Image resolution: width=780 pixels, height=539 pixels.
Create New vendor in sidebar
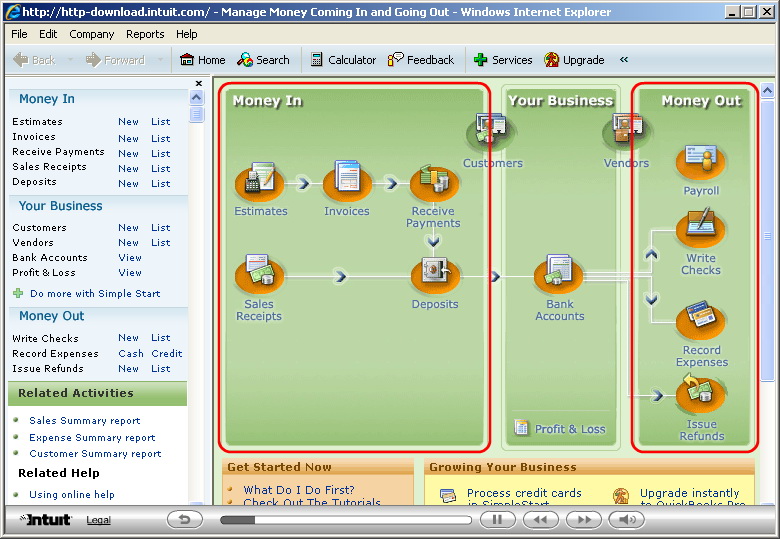click(128, 243)
